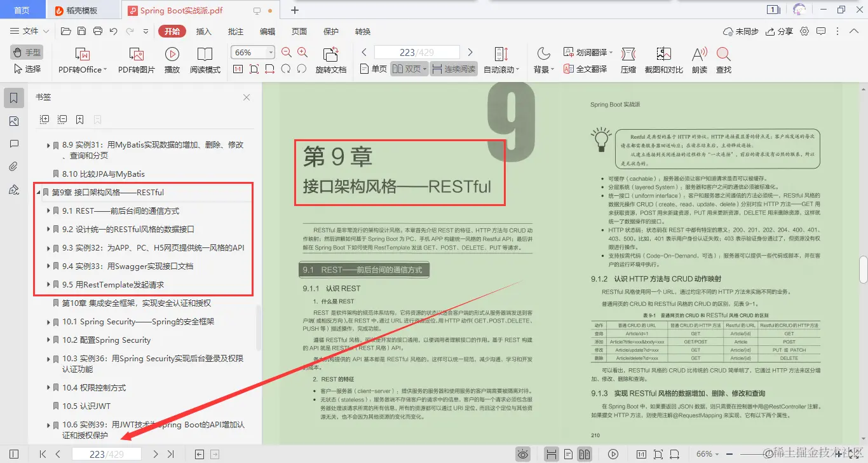868x463 pixels.
Task: Select the PDF转图片 conversion tool
Action: [x=135, y=60]
